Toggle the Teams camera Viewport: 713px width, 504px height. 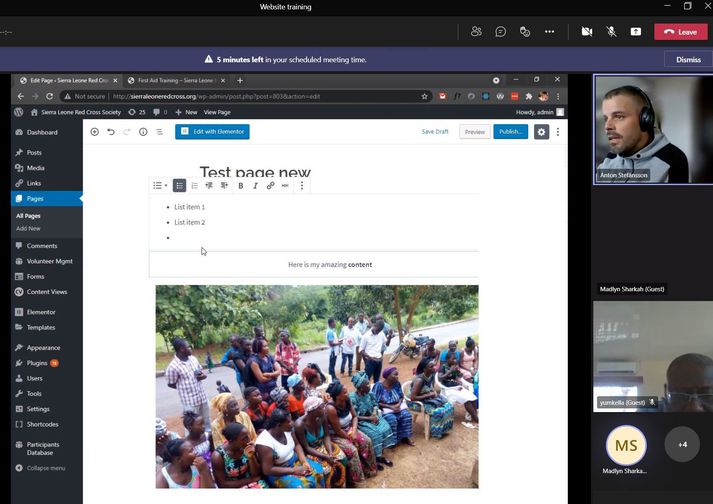(x=587, y=31)
